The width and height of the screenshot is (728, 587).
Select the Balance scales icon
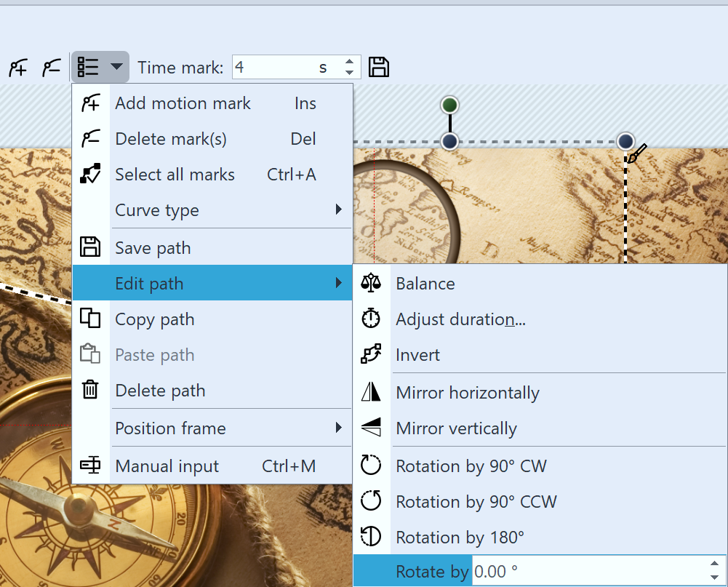click(371, 284)
